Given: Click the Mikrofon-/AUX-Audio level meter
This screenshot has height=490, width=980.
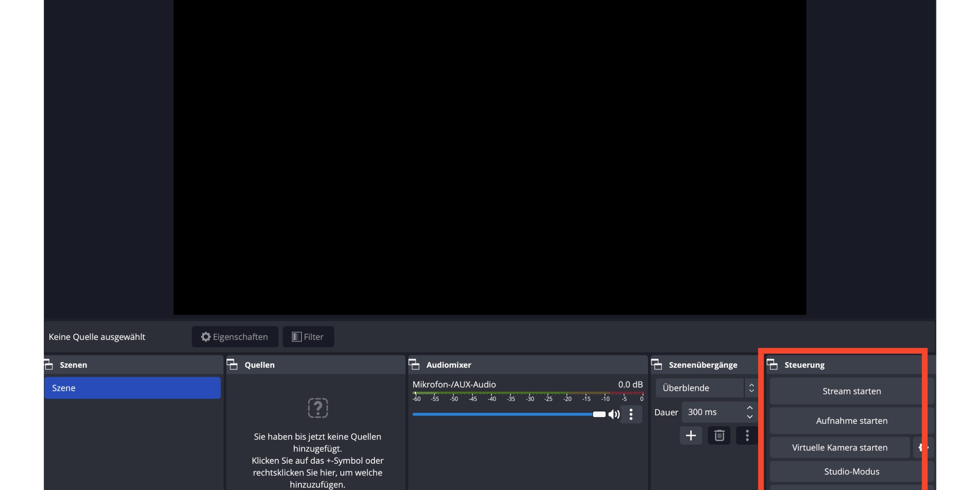Looking at the screenshot, I should pos(528,393).
